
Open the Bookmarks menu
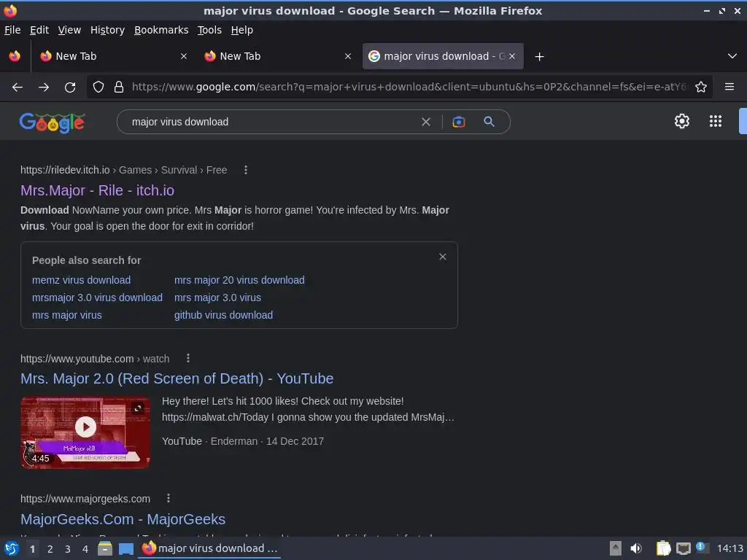161,30
